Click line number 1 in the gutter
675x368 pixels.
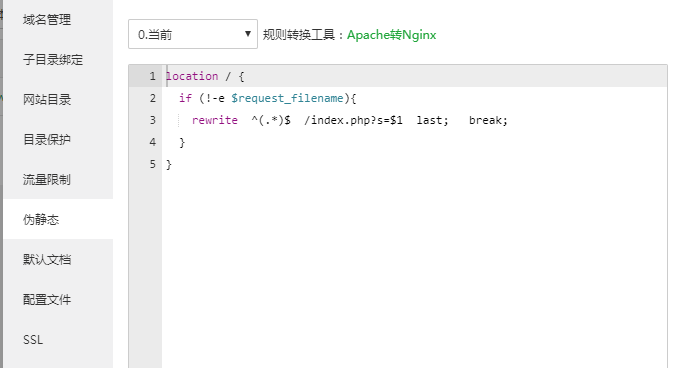pos(152,77)
